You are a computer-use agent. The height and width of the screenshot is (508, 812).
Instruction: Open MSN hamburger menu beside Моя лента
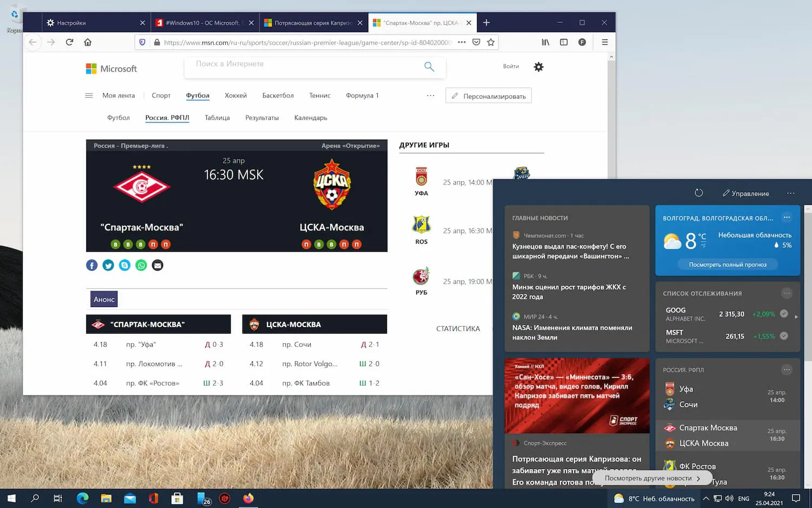pyautogui.click(x=89, y=96)
